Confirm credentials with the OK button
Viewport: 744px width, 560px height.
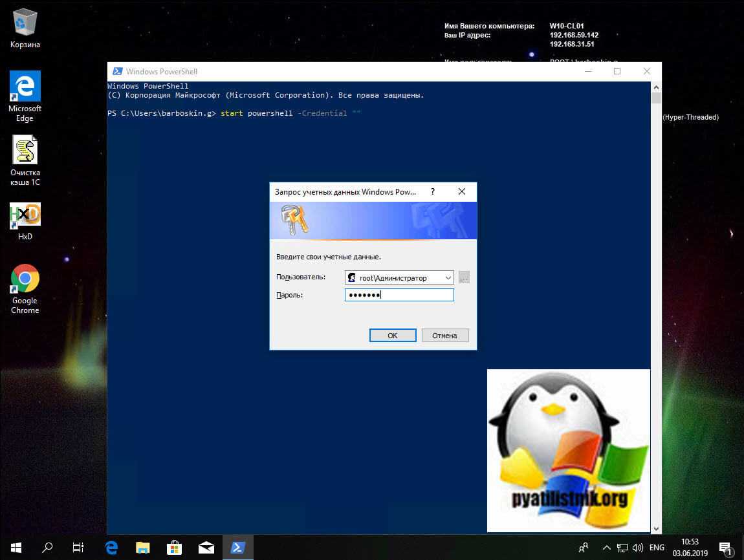point(392,336)
